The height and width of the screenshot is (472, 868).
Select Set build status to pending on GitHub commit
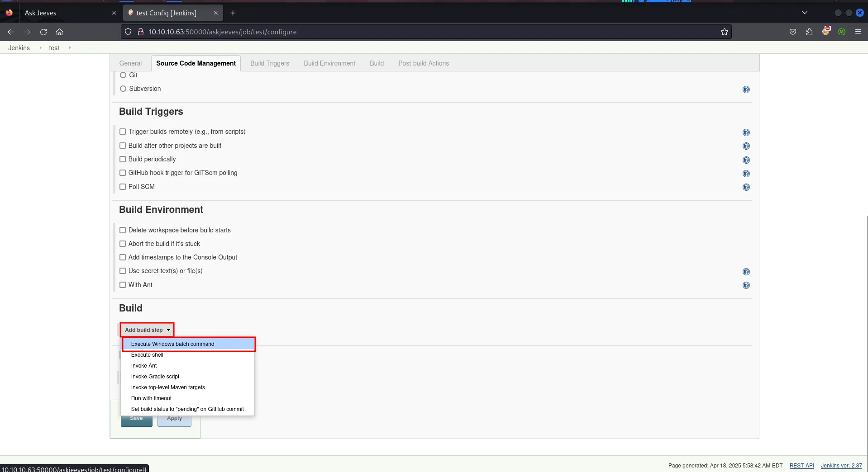point(188,409)
